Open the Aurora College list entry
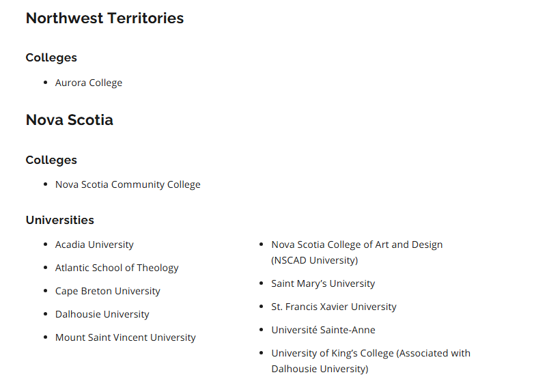Image resolution: width=534 pixels, height=392 pixels. [x=89, y=83]
